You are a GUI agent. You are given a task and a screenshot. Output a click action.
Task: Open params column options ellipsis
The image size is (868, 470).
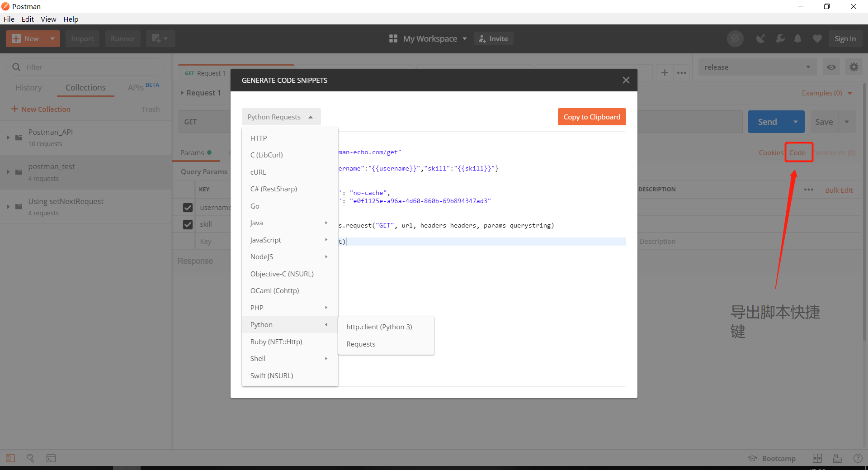coord(808,190)
